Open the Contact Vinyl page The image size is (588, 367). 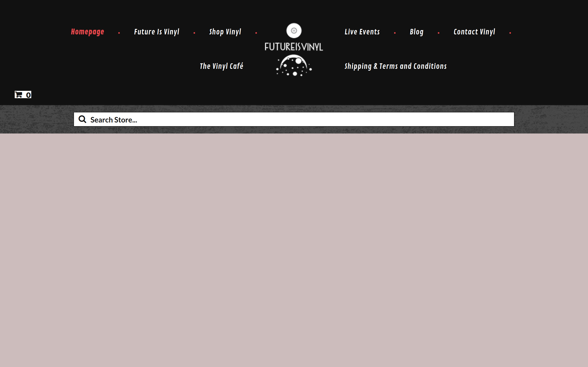(474, 32)
